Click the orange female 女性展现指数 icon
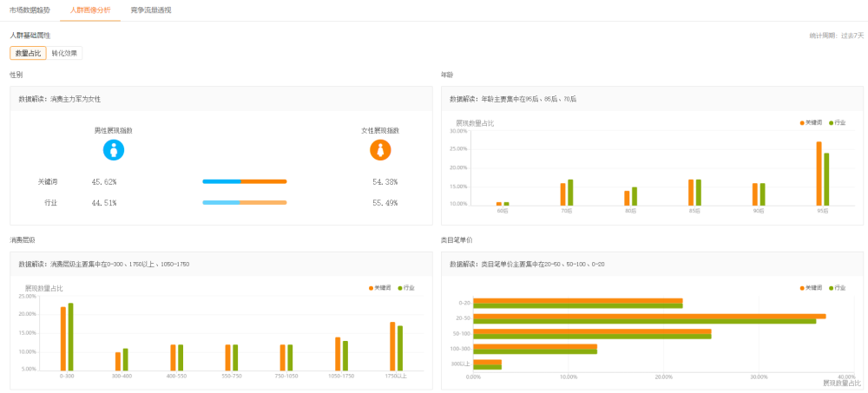This screenshot has width=868, height=393. click(380, 150)
